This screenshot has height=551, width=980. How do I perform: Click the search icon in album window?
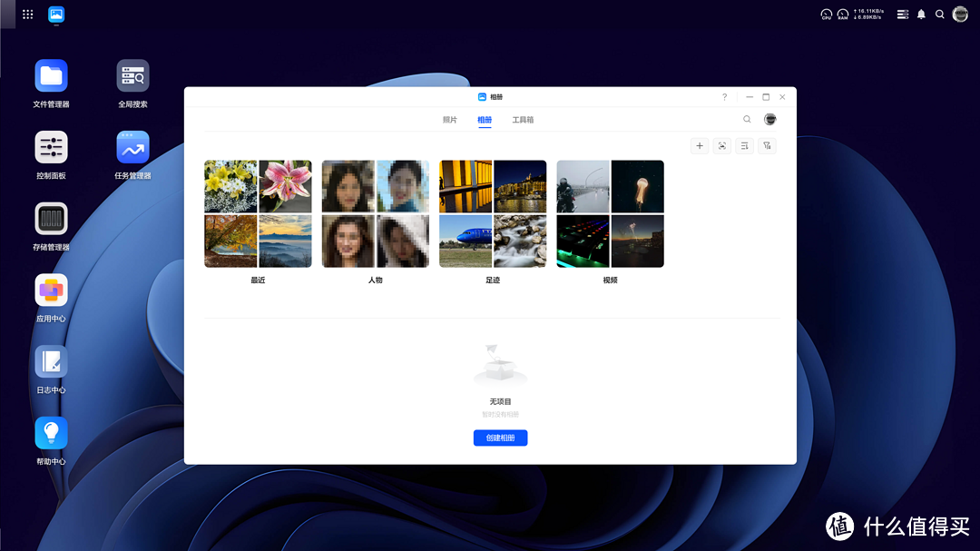[x=747, y=120]
